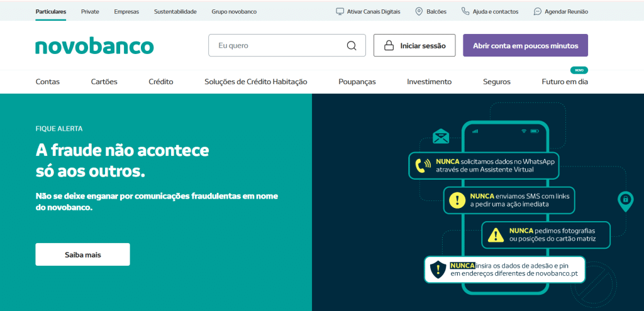Click the warning triangle icon in banner
644x311 pixels.
coord(496,235)
